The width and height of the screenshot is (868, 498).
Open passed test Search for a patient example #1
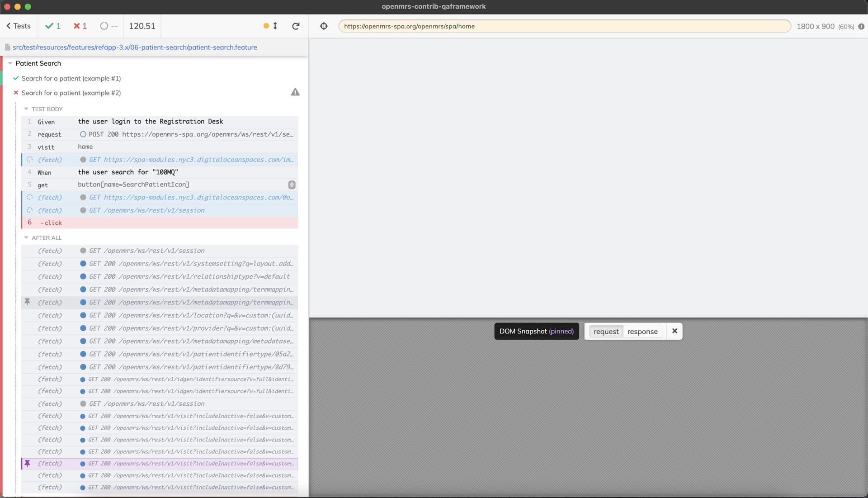[x=71, y=78]
